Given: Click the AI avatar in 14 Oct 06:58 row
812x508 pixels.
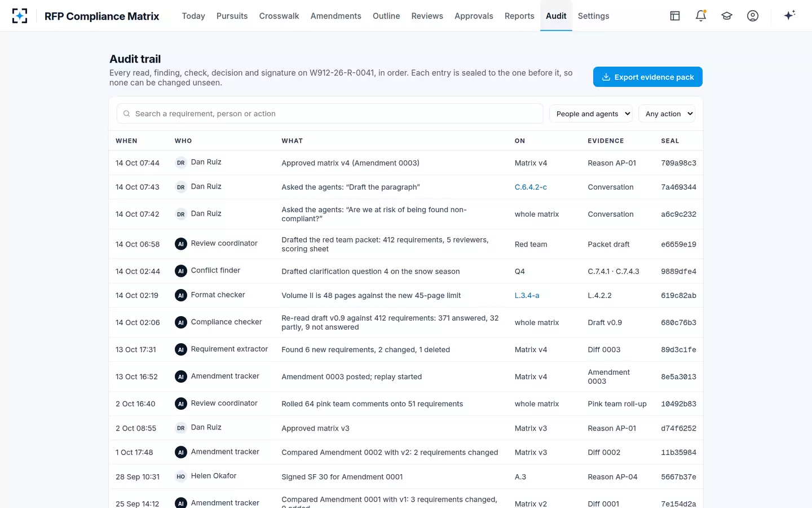Looking at the screenshot, I should tap(181, 244).
